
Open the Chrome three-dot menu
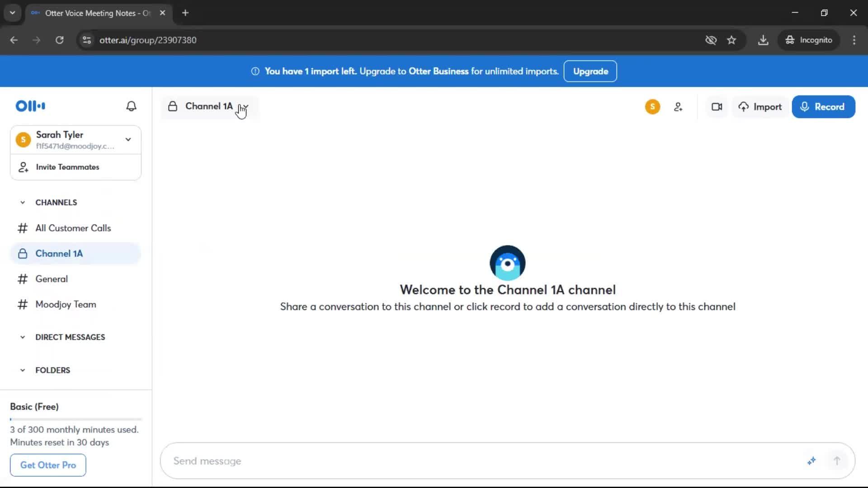[854, 40]
